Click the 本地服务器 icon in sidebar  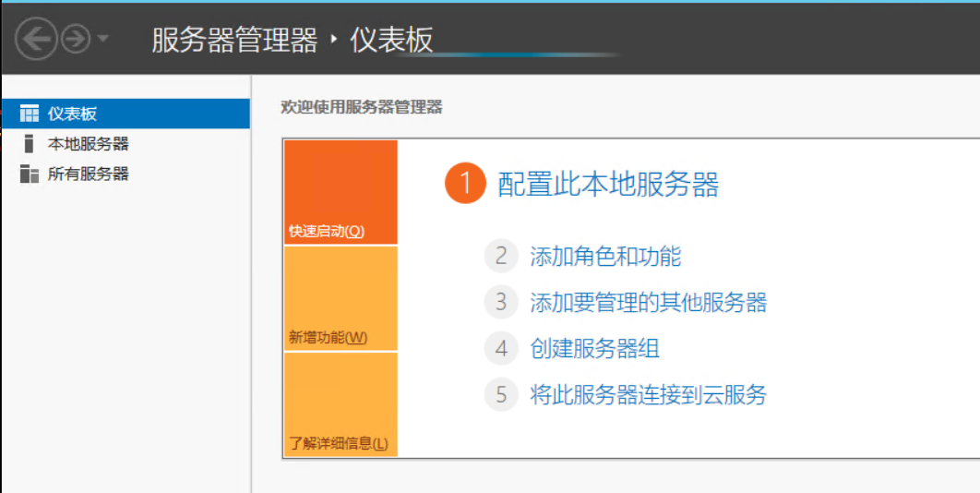click(x=30, y=144)
